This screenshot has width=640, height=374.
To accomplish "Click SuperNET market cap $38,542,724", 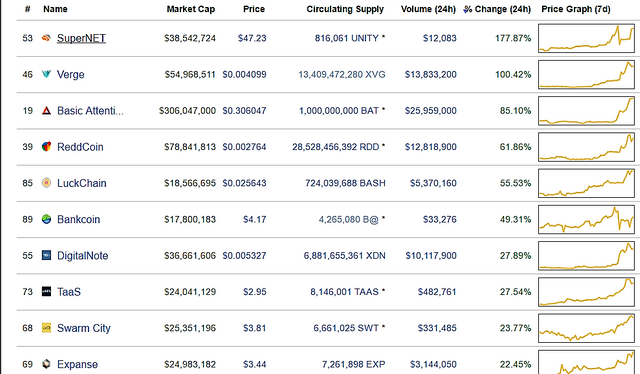I will click(190, 38).
